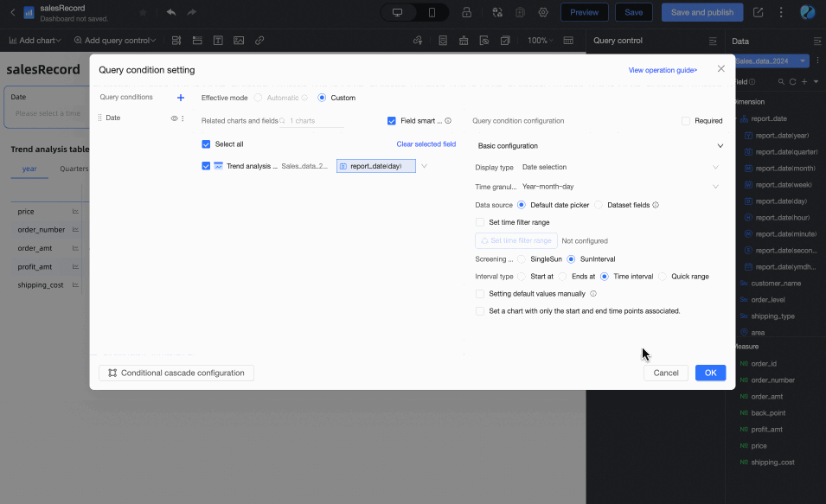Click Conditional cascade configuration button

click(176, 373)
